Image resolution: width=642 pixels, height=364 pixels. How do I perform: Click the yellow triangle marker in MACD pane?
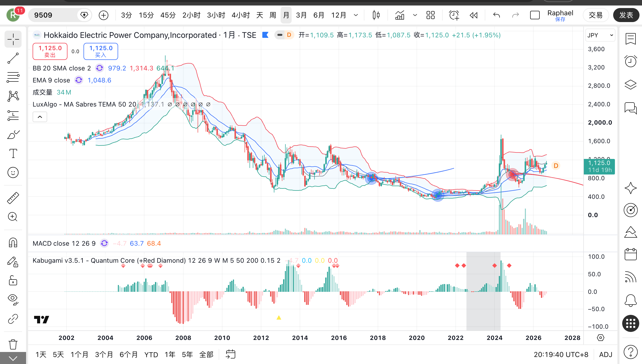(279, 318)
